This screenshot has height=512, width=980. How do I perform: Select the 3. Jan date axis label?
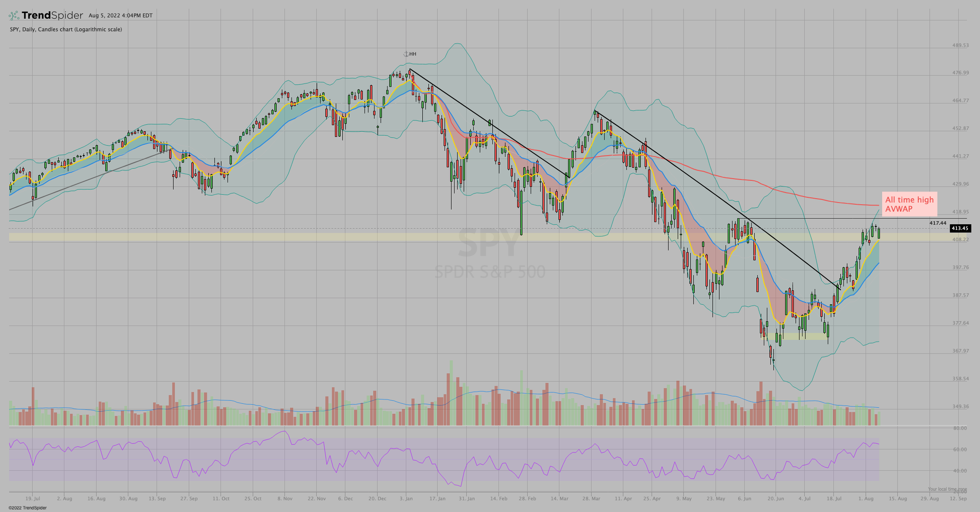click(x=406, y=499)
